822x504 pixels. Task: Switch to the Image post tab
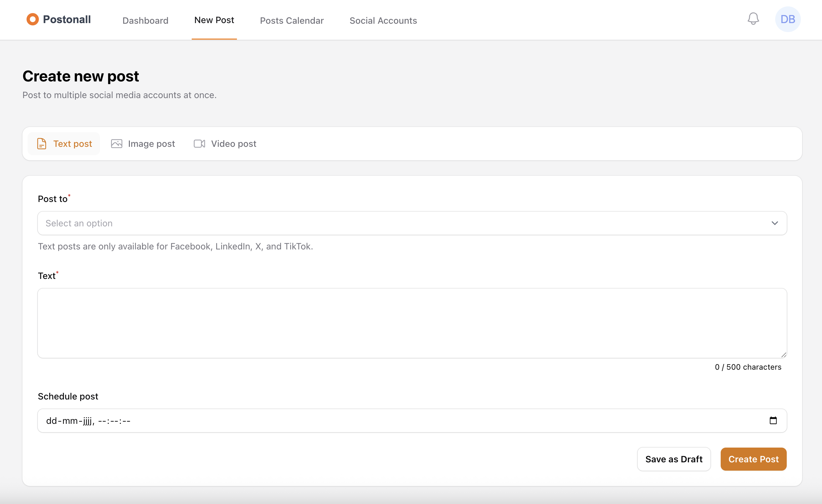click(x=151, y=144)
